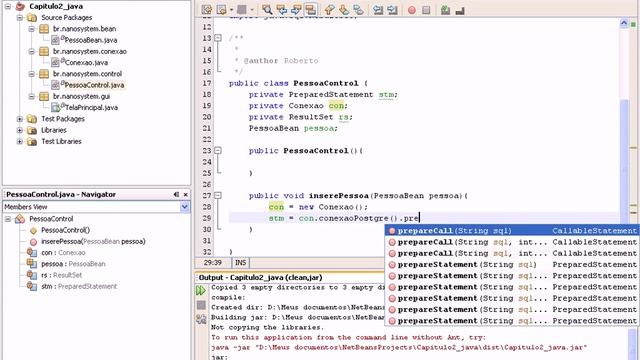Select 'stm : PreparedStatement' field in Navigator
This screenshot has height=360, width=640.
pyautogui.click(x=79, y=286)
